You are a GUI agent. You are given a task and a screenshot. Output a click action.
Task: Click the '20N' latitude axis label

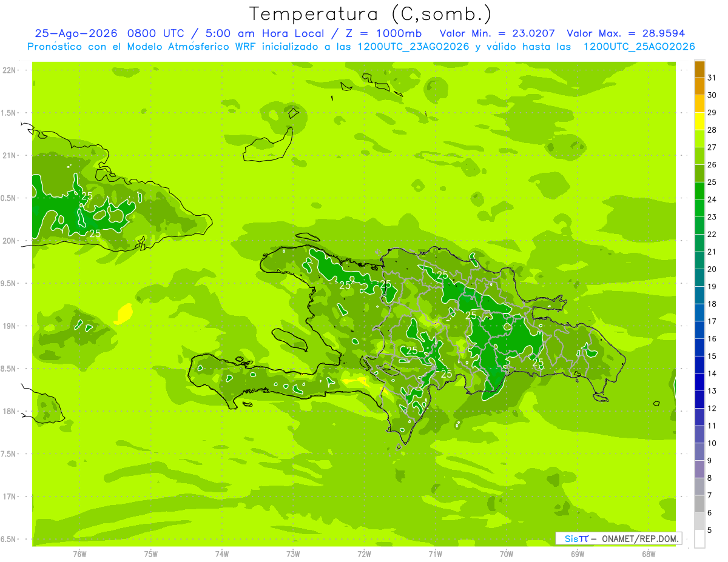(x=10, y=241)
